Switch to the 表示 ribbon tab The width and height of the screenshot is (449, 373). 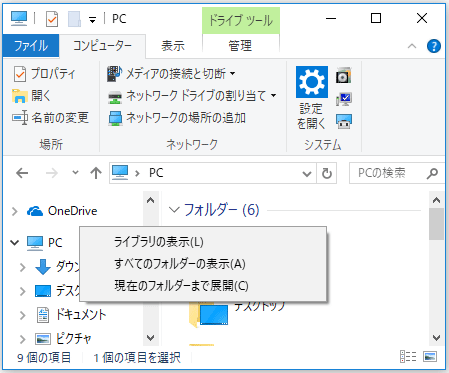pyautogui.click(x=173, y=46)
